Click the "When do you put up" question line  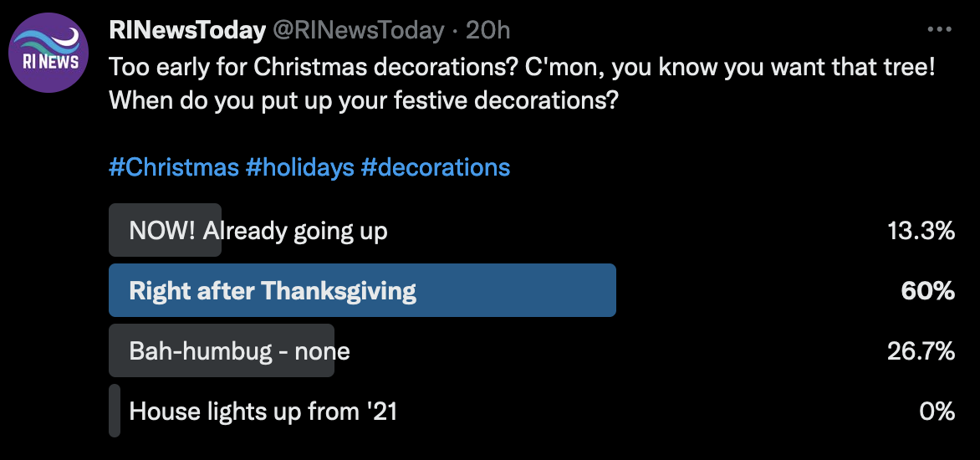[363, 102]
